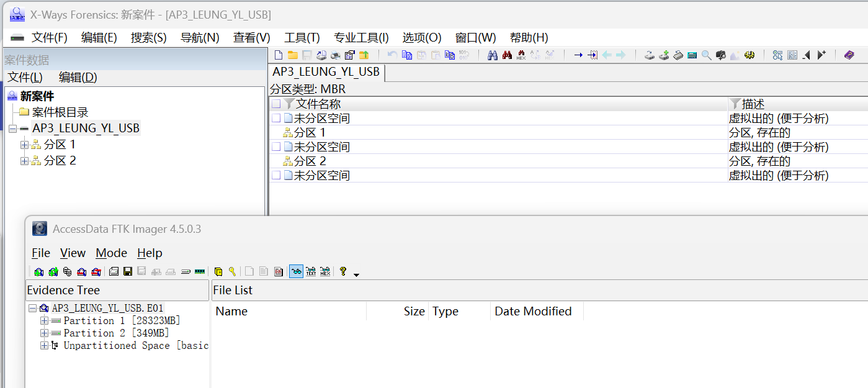Click the yellow question mark help icon

click(x=342, y=271)
